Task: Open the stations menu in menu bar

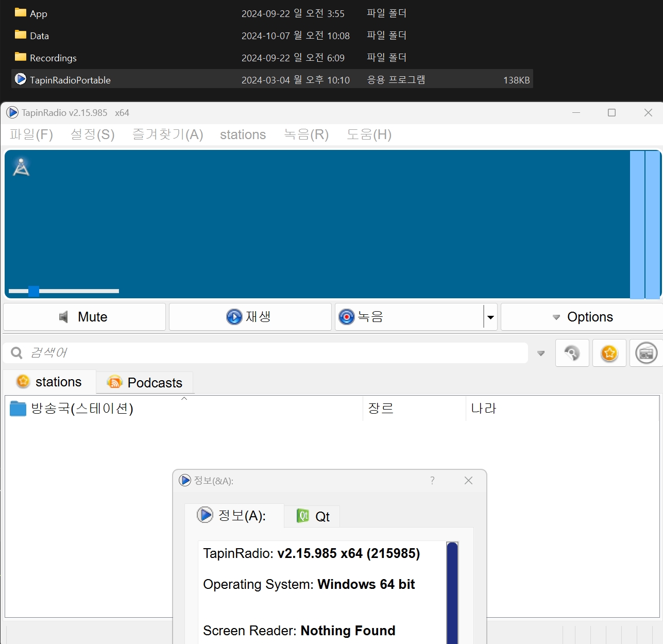Action: click(x=243, y=134)
